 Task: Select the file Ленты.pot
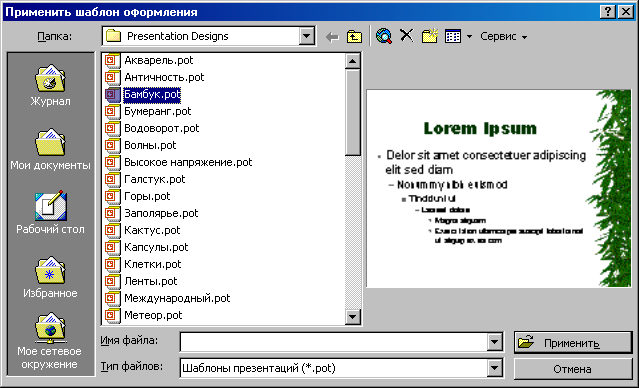click(150, 281)
